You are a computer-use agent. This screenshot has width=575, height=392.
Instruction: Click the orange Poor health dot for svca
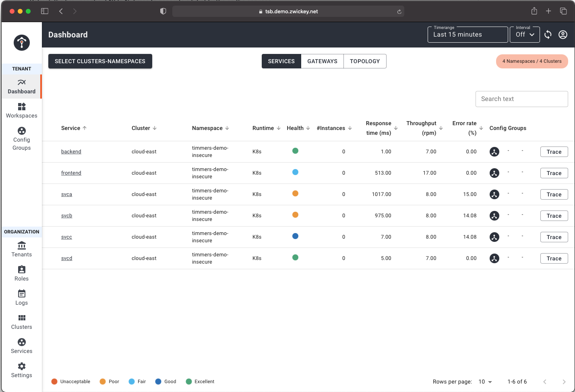(295, 194)
